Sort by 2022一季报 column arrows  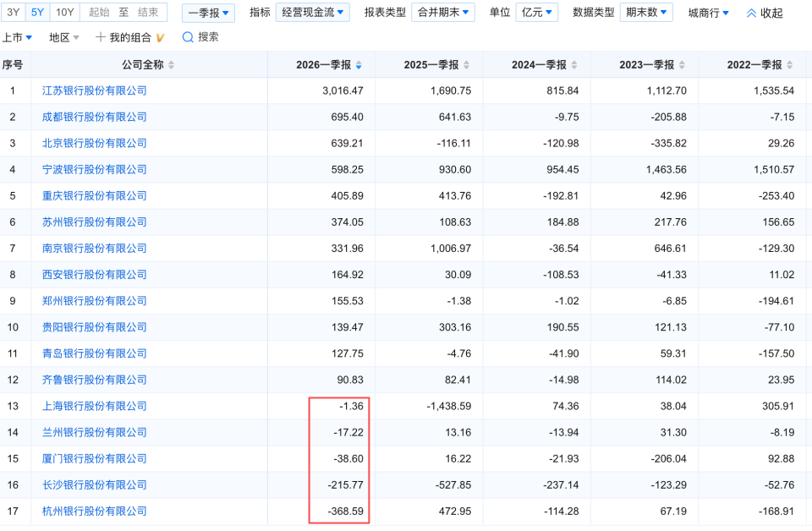(x=790, y=65)
